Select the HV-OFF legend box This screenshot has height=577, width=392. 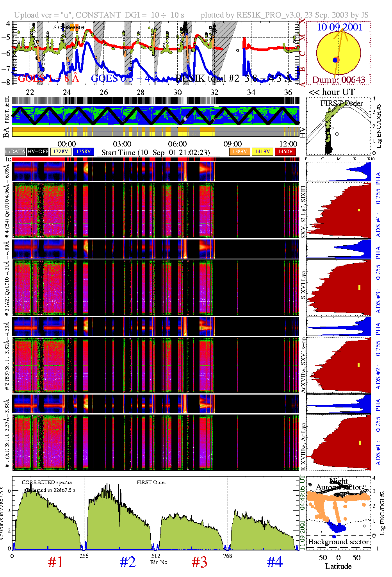(38, 152)
